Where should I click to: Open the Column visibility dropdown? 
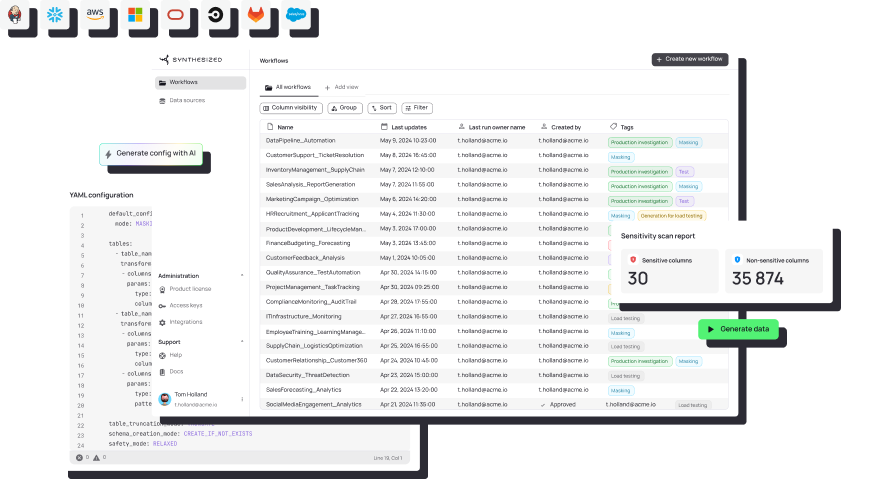click(x=291, y=108)
